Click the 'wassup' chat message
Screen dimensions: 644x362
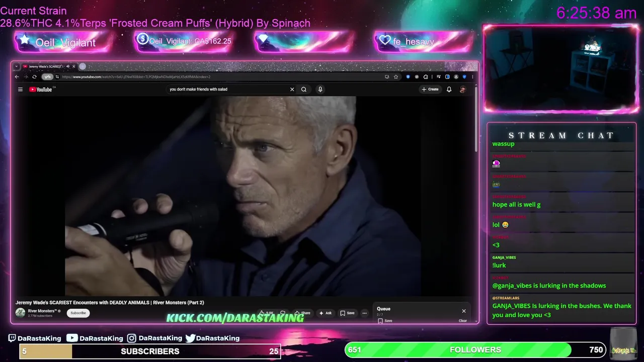point(503,144)
